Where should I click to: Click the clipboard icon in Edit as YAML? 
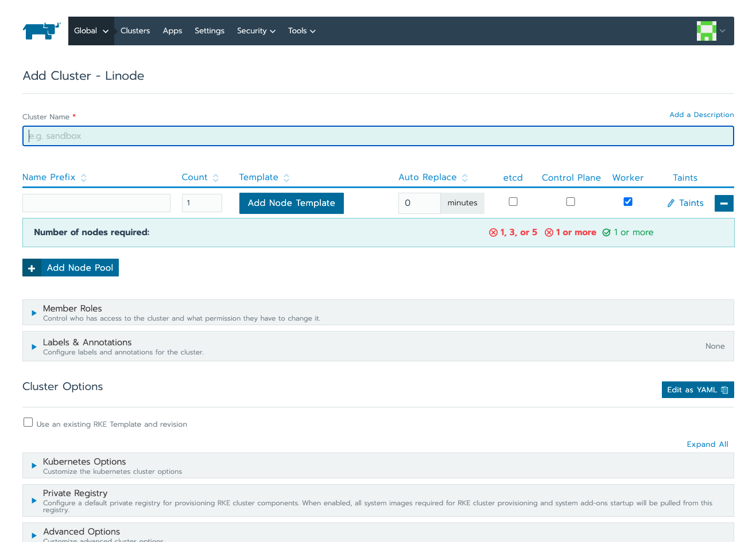[726, 389]
